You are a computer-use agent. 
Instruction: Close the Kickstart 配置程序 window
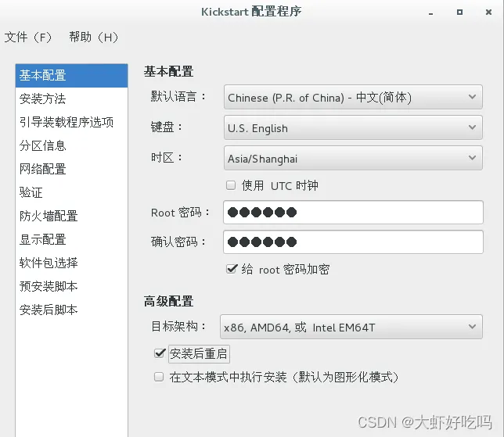[x=488, y=13]
